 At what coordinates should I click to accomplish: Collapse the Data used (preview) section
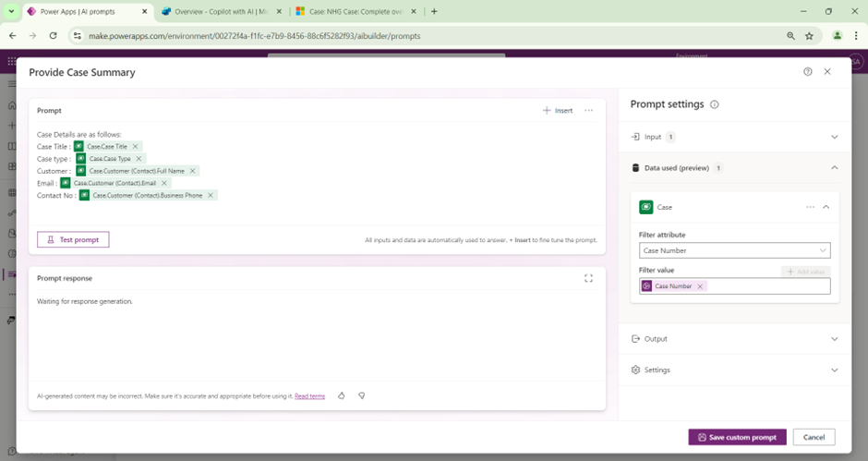tap(834, 168)
